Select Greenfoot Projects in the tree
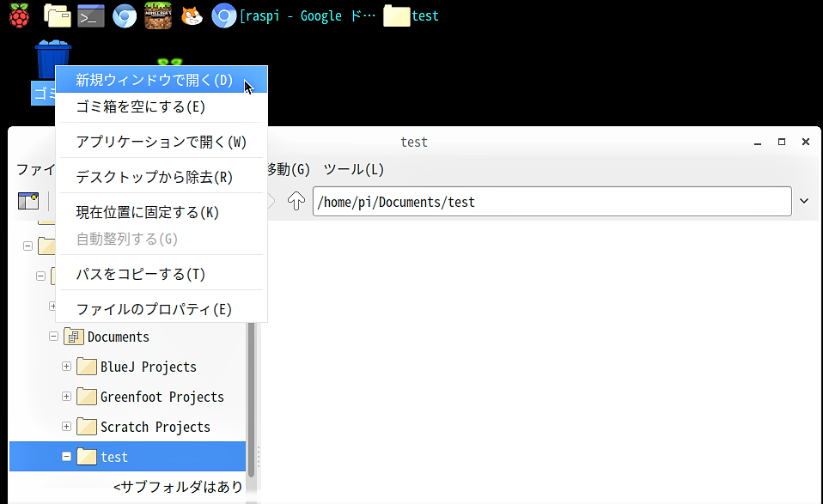The width and height of the screenshot is (823, 504). coord(162,397)
